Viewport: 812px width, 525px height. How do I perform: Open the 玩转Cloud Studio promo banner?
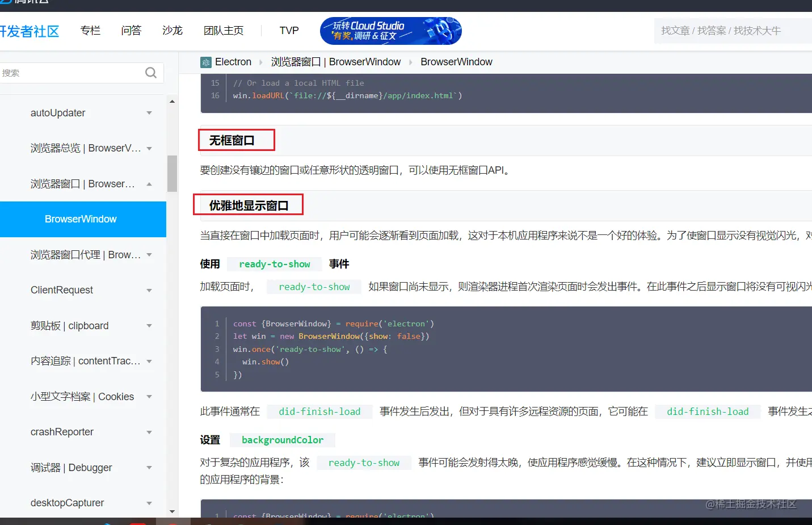[x=391, y=31]
